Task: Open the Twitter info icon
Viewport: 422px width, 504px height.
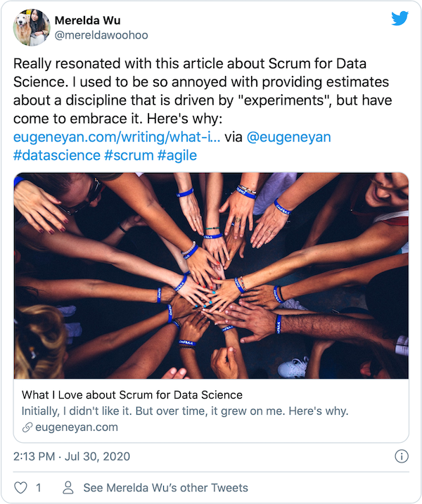Action: 402,456
